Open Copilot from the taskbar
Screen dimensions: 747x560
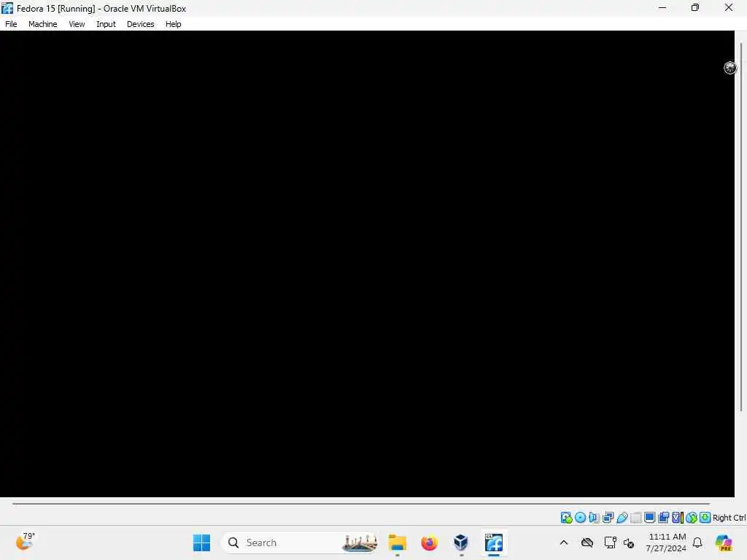(x=724, y=542)
